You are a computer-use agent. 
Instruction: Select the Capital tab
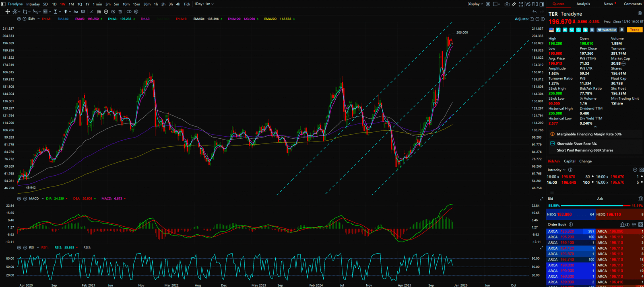(570, 161)
